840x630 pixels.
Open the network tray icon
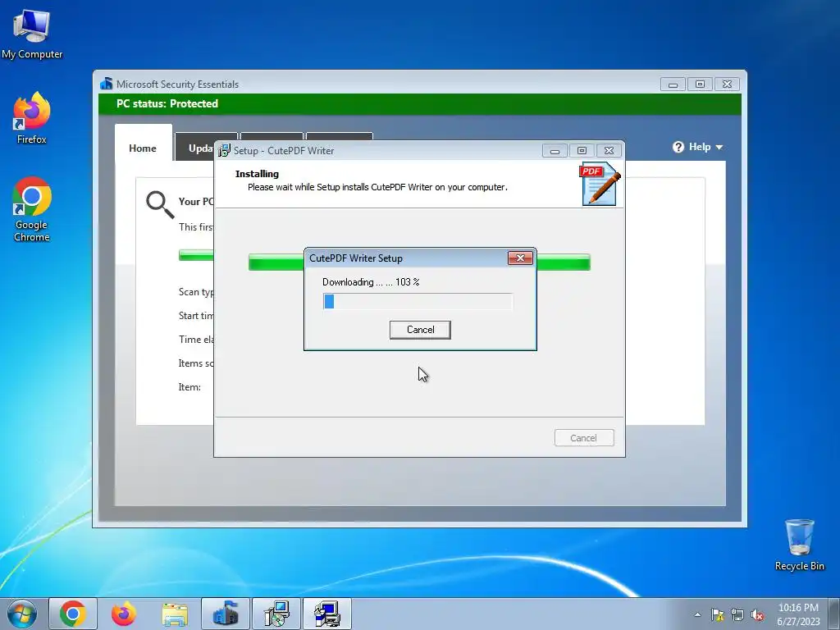(737, 614)
